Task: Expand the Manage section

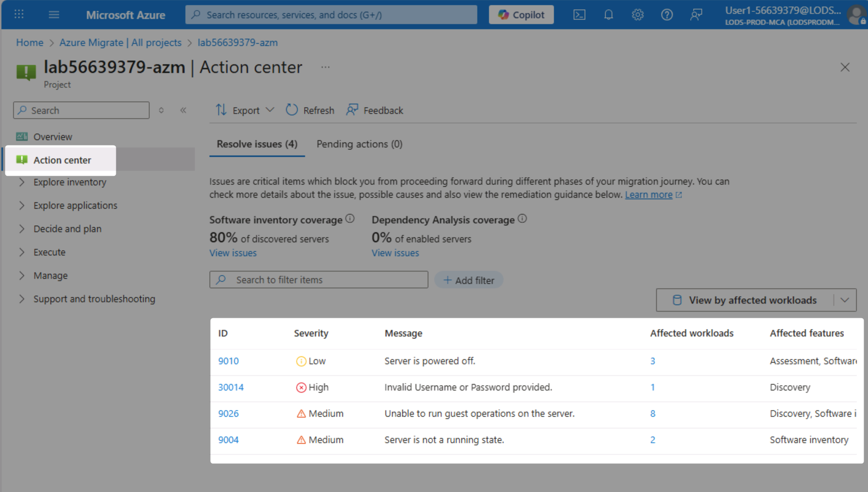Action: [21, 275]
